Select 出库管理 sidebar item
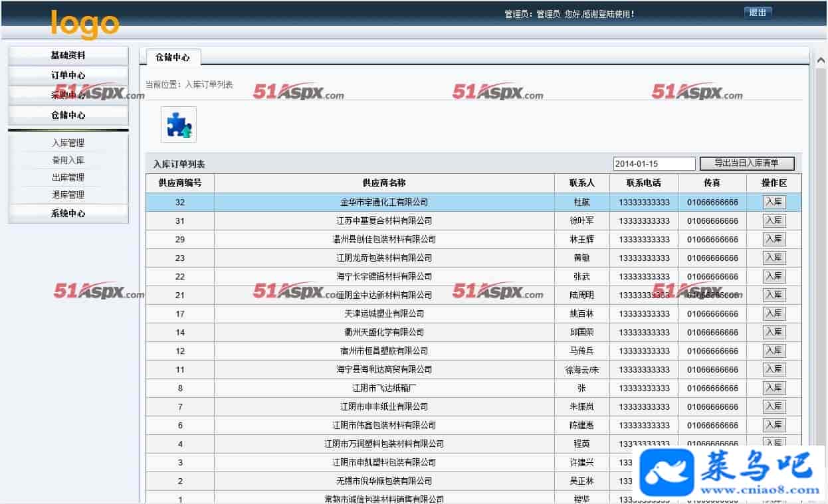Image resolution: width=828 pixels, height=504 pixels. (x=68, y=177)
